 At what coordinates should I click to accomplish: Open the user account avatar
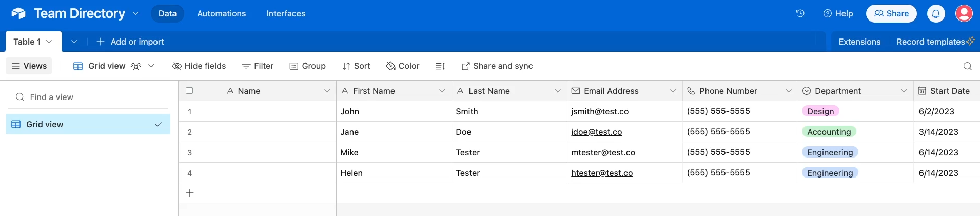(x=964, y=13)
